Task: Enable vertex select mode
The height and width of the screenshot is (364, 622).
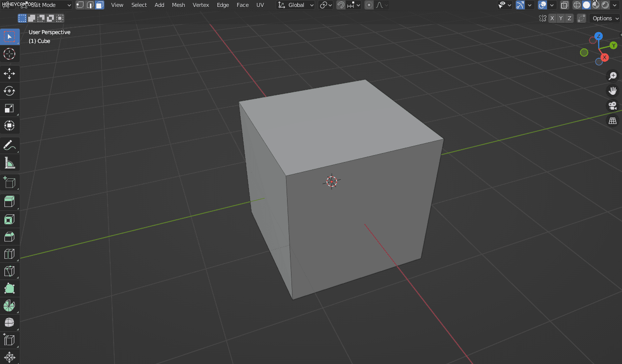Action: pyautogui.click(x=80, y=5)
